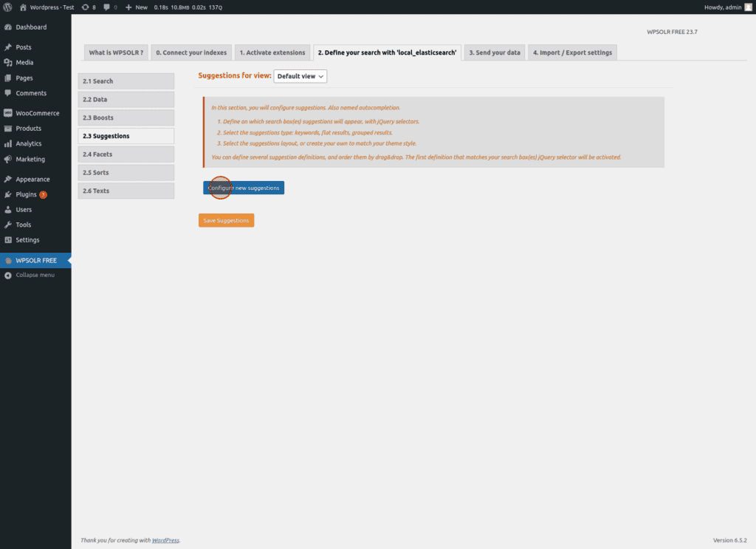This screenshot has height=549, width=756.
Task: Follow the WordPress link in footer
Action: click(x=165, y=540)
